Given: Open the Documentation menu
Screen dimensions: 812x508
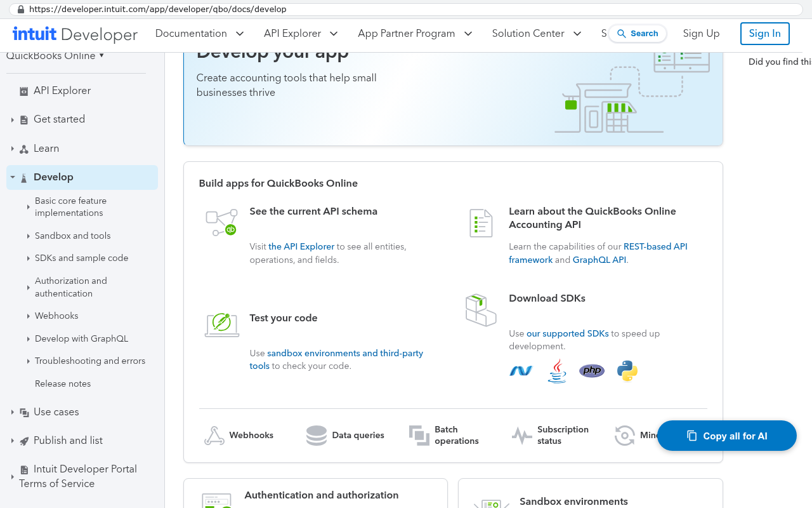Looking at the screenshot, I should tap(200, 34).
